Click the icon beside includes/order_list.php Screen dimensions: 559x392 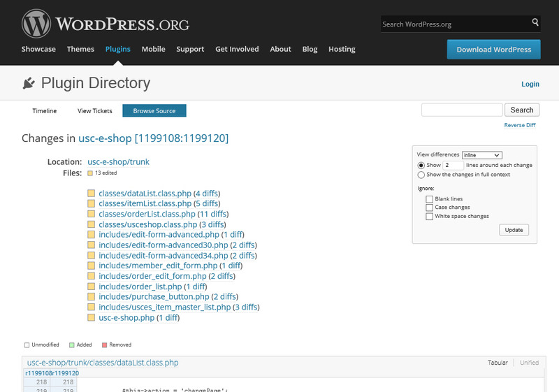(91, 286)
